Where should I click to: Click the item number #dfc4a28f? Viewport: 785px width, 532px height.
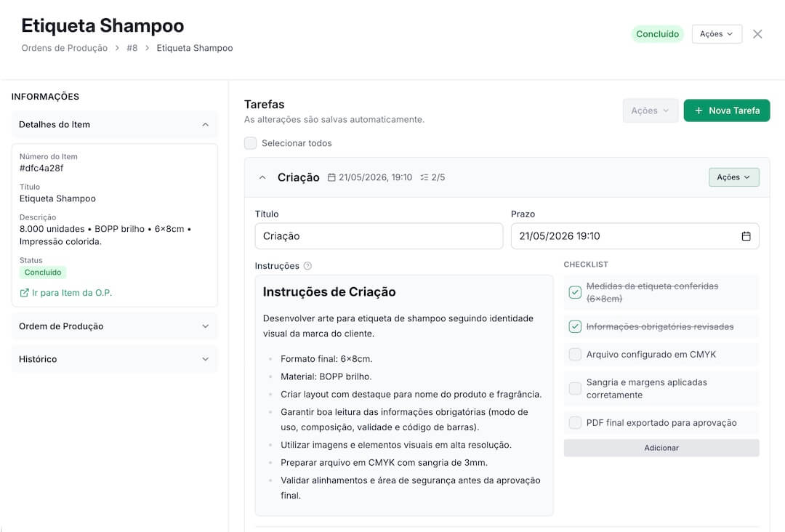pyautogui.click(x=41, y=168)
